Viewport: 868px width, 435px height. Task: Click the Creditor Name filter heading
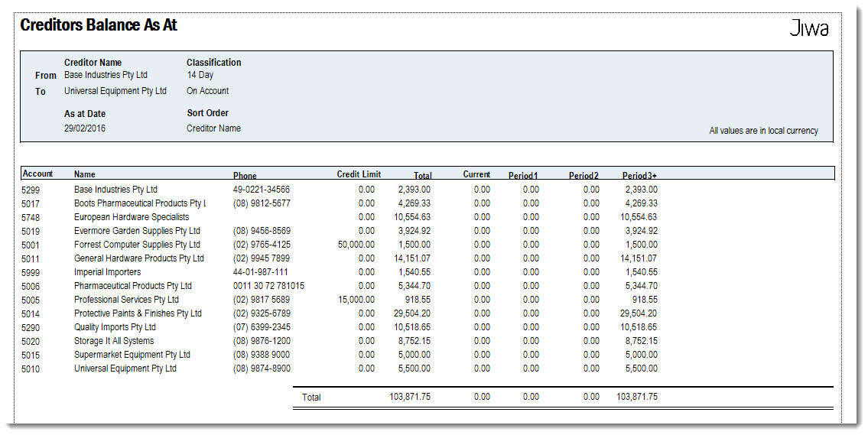(93, 63)
